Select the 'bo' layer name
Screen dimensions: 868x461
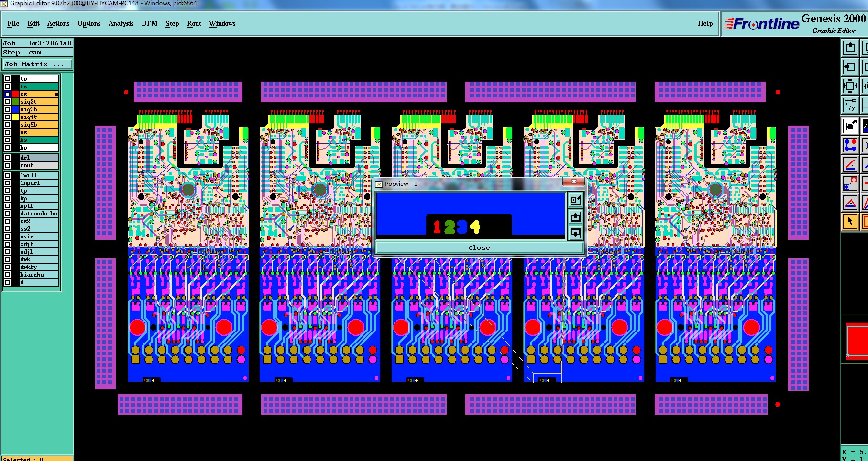click(x=39, y=148)
